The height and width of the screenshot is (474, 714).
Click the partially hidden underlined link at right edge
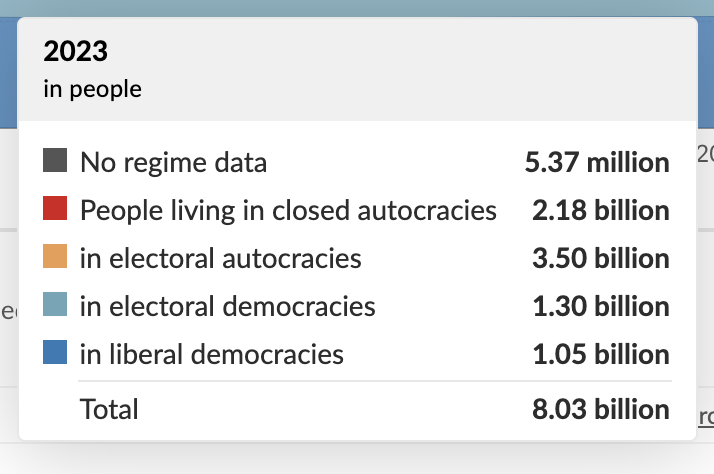tap(706, 416)
